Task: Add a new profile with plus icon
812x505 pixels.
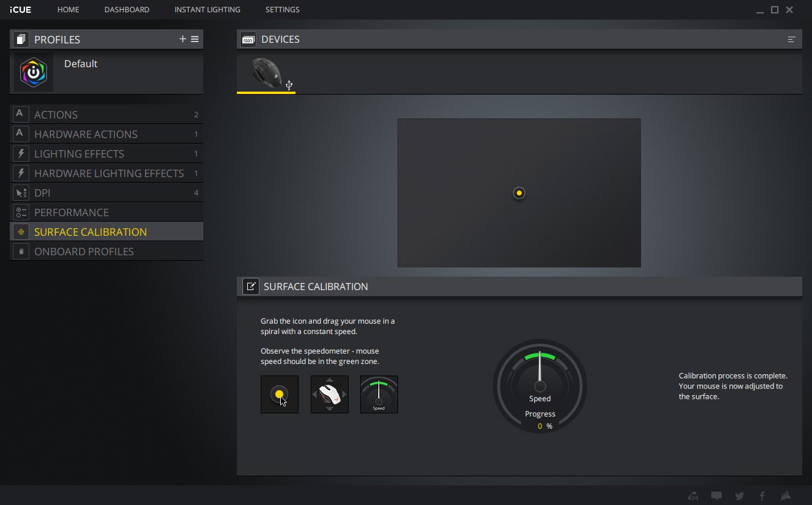Action: click(183, 39)
